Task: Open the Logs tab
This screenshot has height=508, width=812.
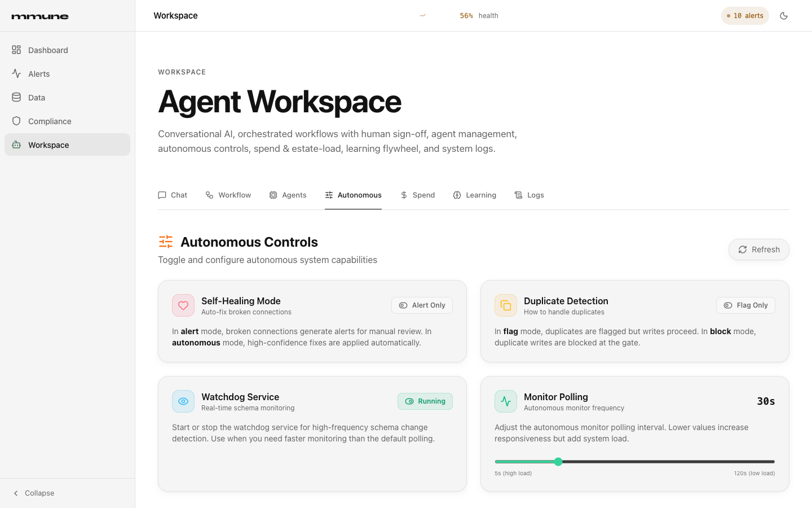Action: click(x=529, y=195)
